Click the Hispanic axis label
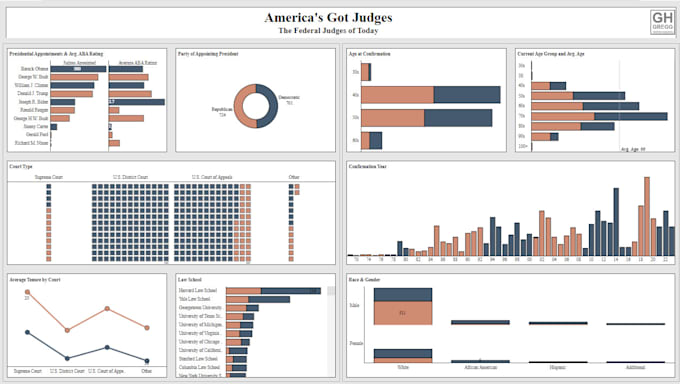 click(558, 367)
